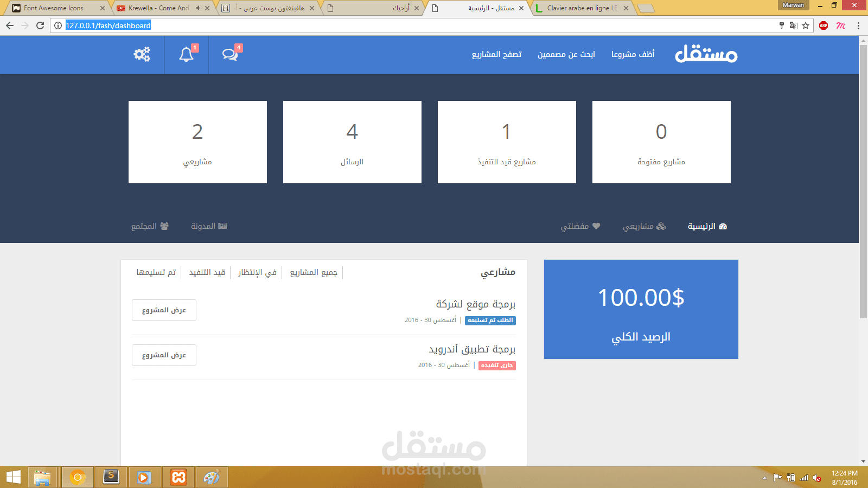Filter projects by تم تسليمها

(156, 272)
